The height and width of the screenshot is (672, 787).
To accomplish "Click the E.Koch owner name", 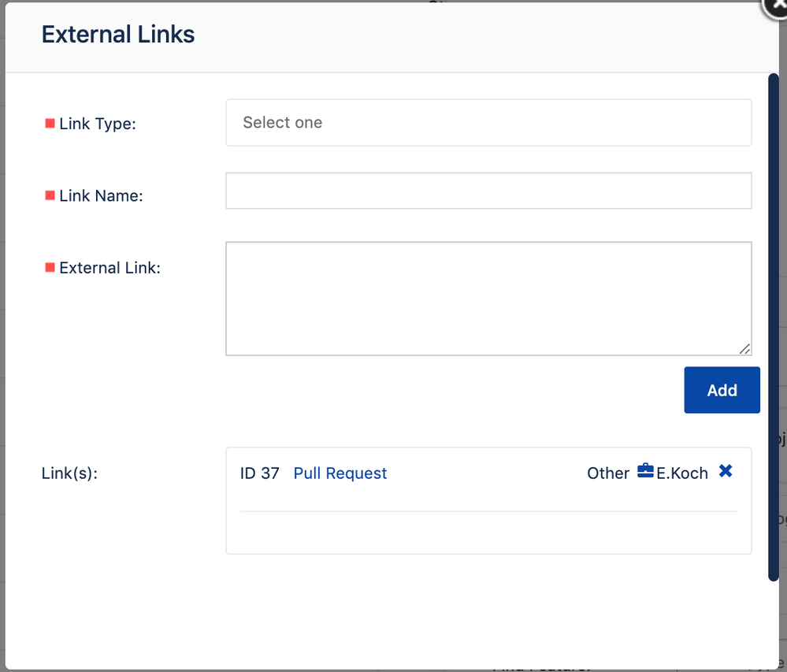I will [682, 473].
